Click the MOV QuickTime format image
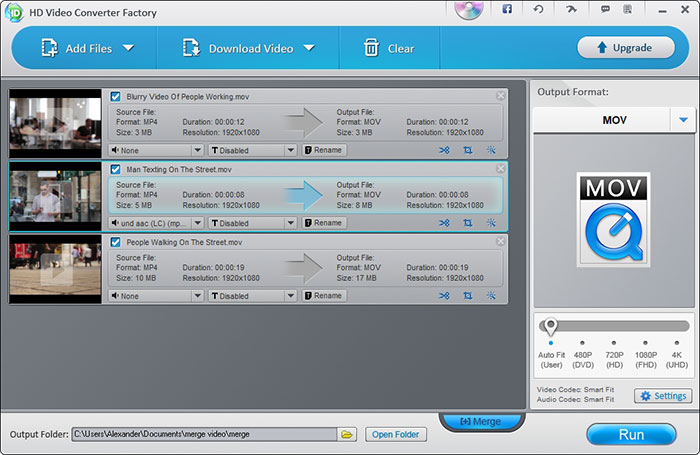Viewport: 700px width, 455px height. (613, 220)
